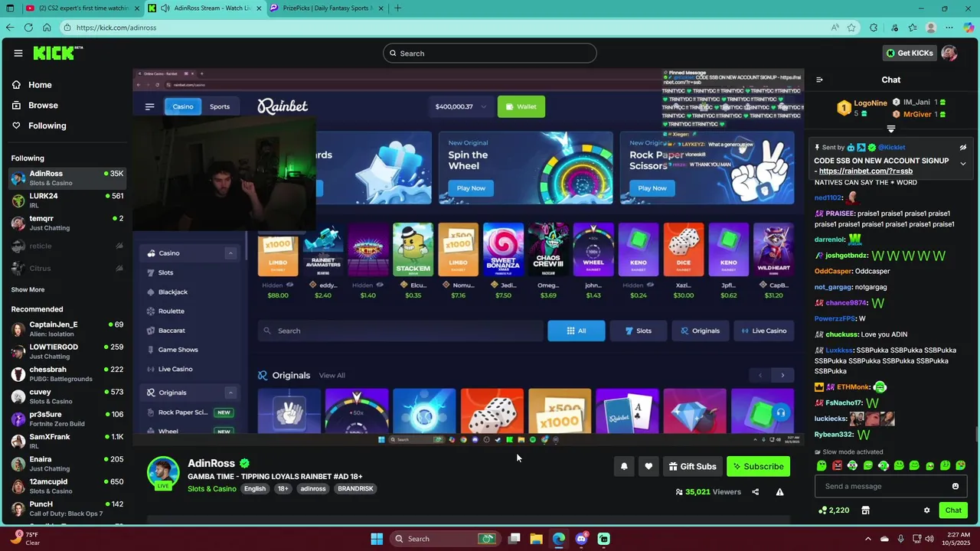This screenshot has height=551, width=980.
Task: Open temqrr channel in sidebar
Action: click(67, 223)
